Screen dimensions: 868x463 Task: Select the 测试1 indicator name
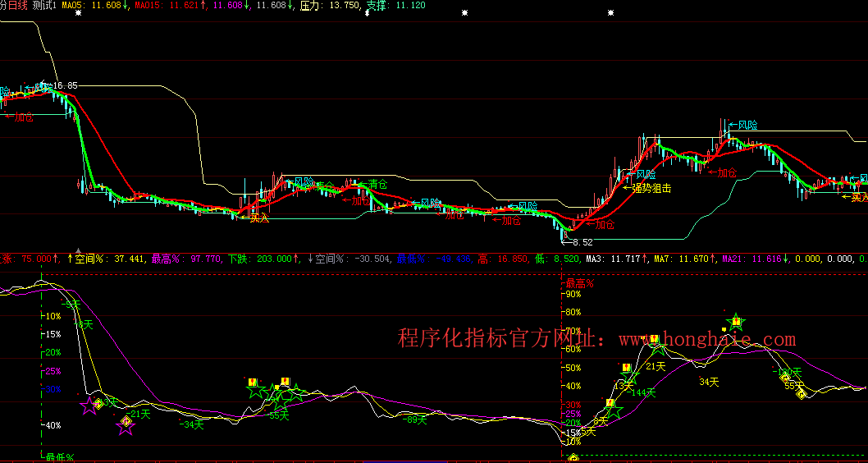pyautogui.click(x=45, y=6)
